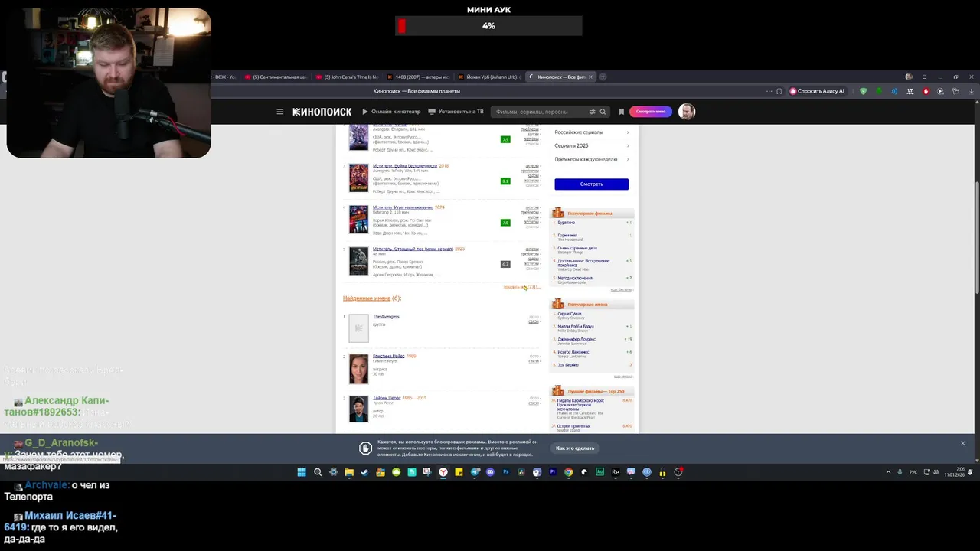Show hidden system tray icons chevron
Image resolution: width=980 pixels, height=551 pixels.
tap(888, 472)
